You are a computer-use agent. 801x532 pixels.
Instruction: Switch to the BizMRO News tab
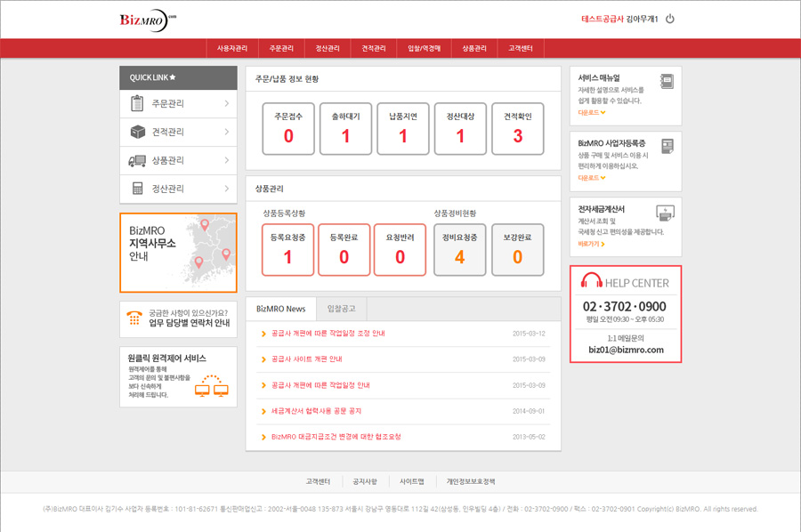click(x=281, y=309)
